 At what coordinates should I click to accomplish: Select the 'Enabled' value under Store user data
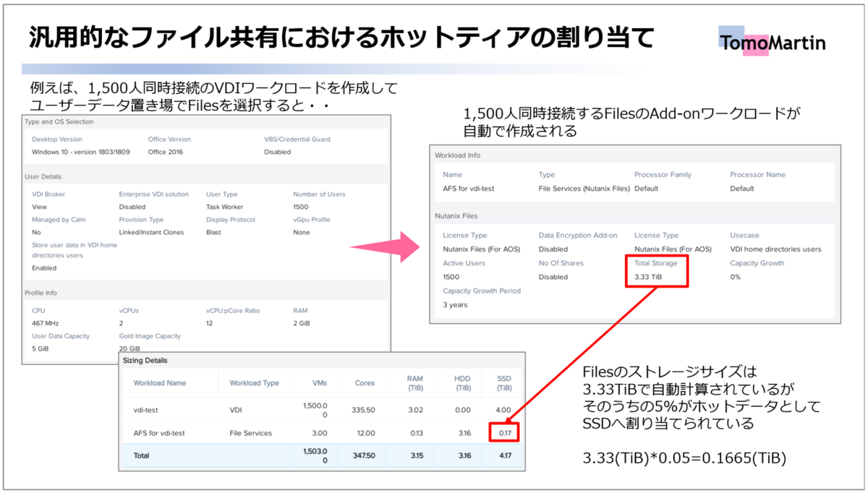click(44, 267)
